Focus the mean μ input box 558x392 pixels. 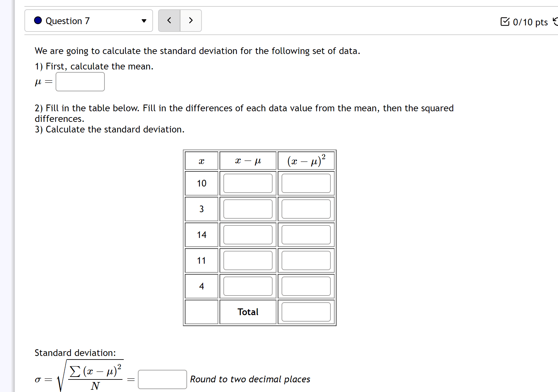pyautogui.click(x=80, y=82)
